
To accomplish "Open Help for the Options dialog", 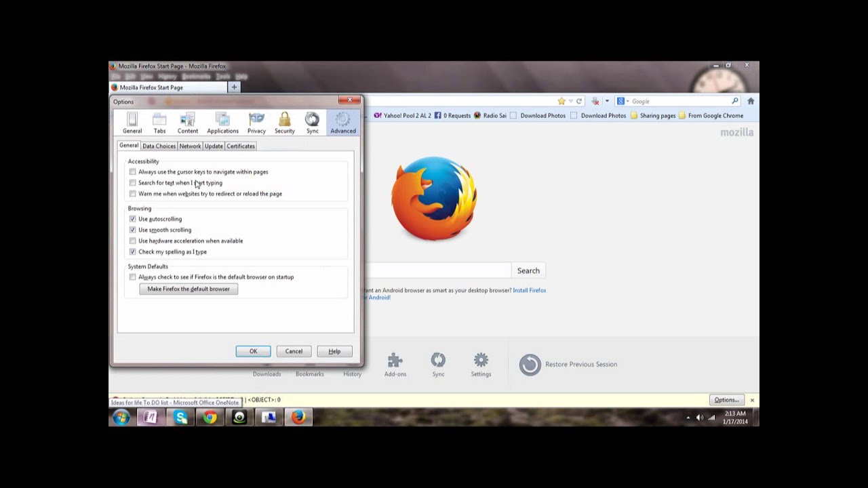I will point(334,351).
